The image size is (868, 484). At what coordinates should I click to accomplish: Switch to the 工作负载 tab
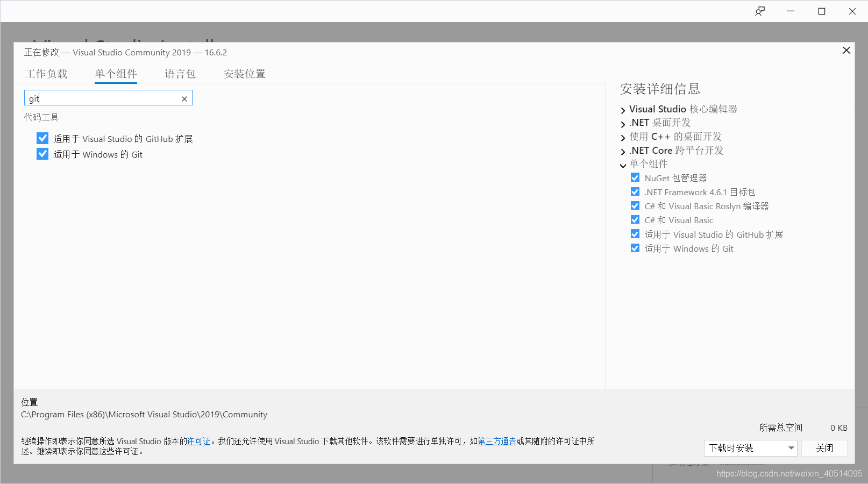(47, 74)
